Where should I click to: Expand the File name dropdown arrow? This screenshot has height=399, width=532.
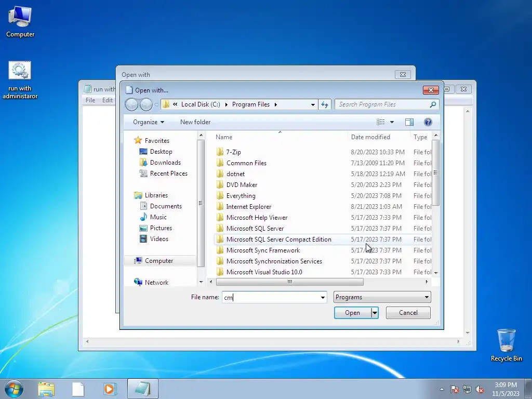click(323, 298)
